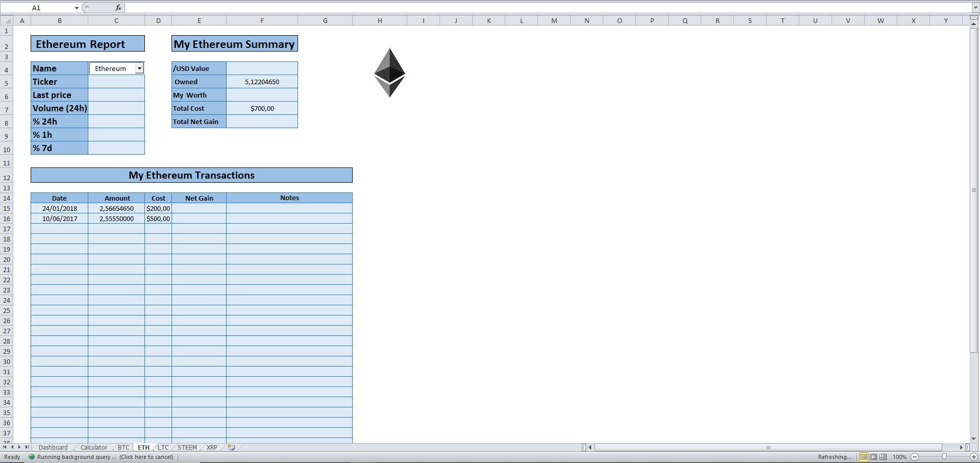Click the Total Net Gain label cell
The width and height of the screenshot is (980, 463).
coord(199,121)
